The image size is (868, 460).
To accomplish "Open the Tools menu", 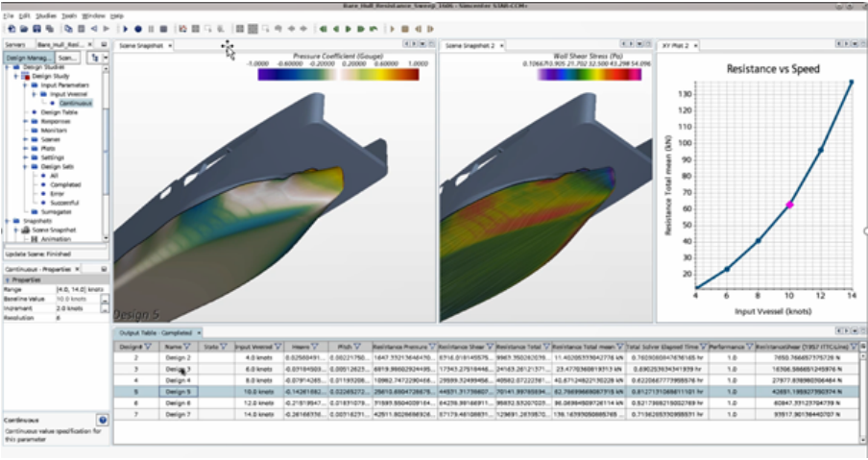I will pos(68,16).
